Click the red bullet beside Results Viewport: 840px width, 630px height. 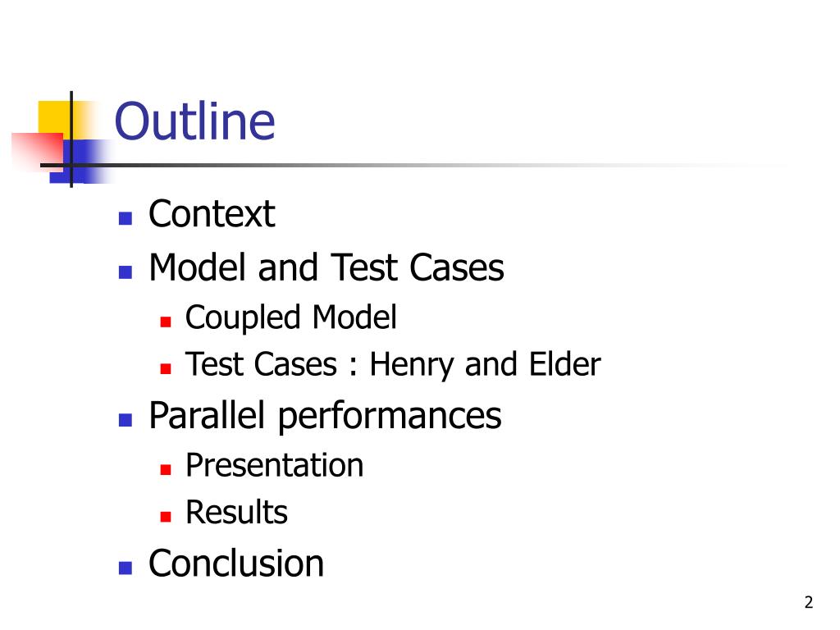pos(166,517)
